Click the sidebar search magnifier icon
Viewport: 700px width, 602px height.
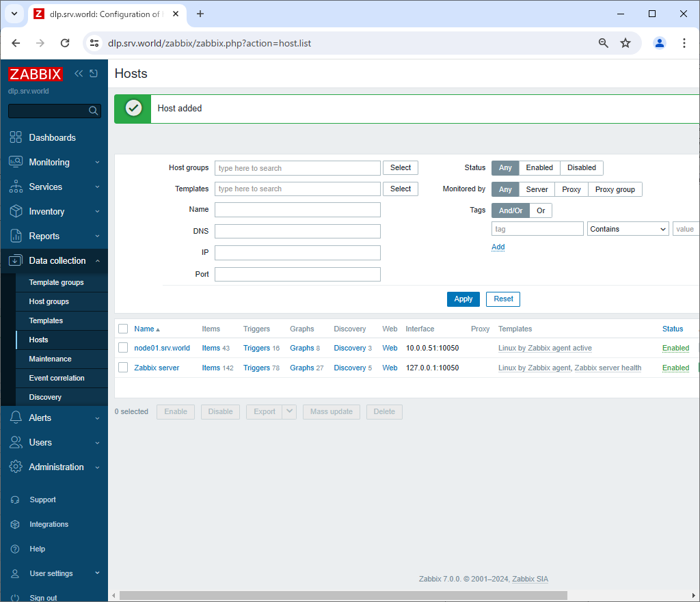pyautogui.click(x=93, y=111)
